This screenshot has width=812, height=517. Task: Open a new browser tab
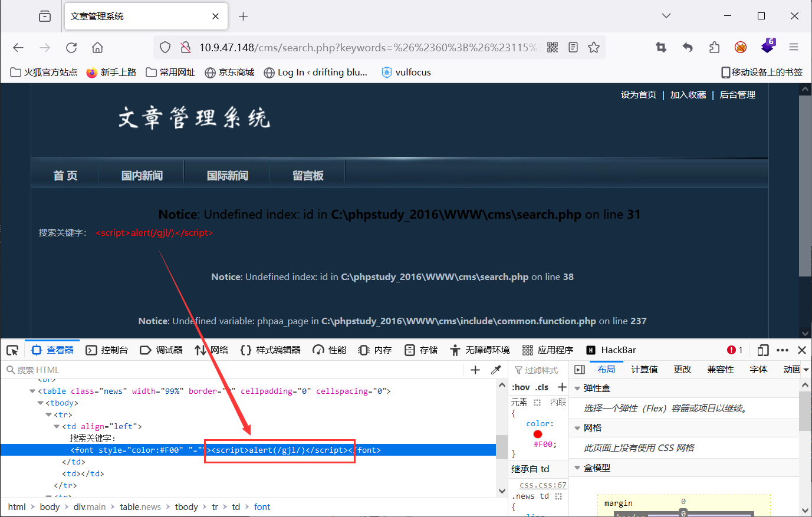[x=243, y=17]
